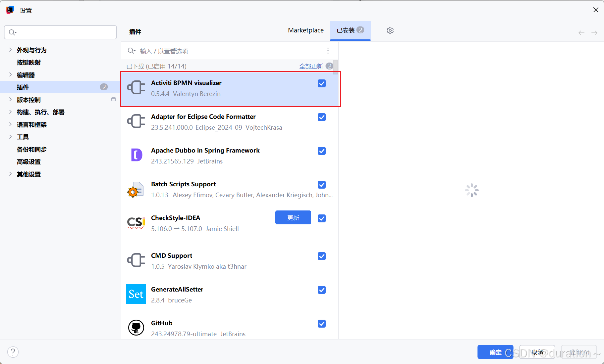Open help with the question mark icon
604x364 pixels.
(13, 352)
